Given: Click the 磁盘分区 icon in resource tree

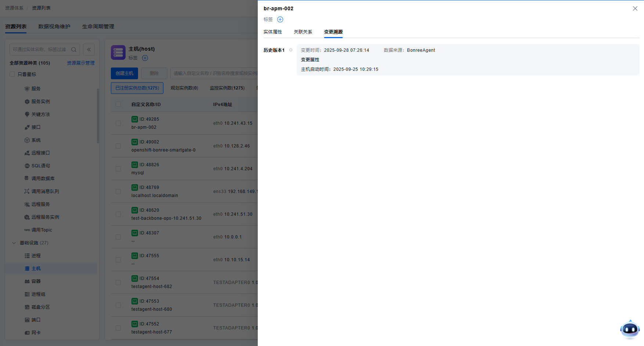Looking at the screenshot, I should point(27,307).
